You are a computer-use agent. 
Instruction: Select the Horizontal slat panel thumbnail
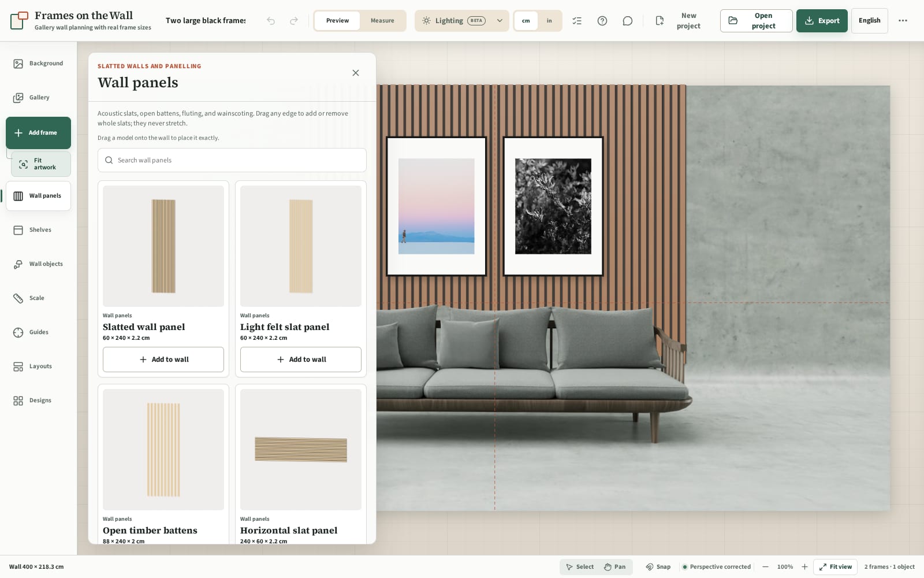click(x=301, y=450)
